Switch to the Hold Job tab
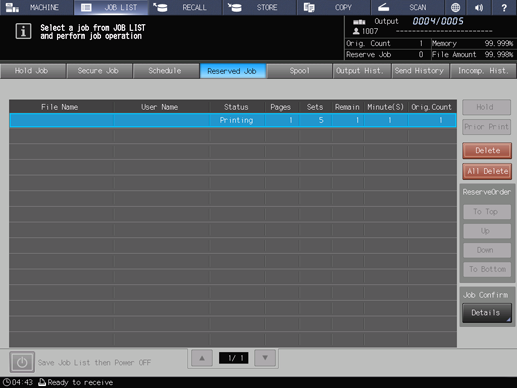Image resolution: width=517 pixels, height=388 pixels. (33, 71)
